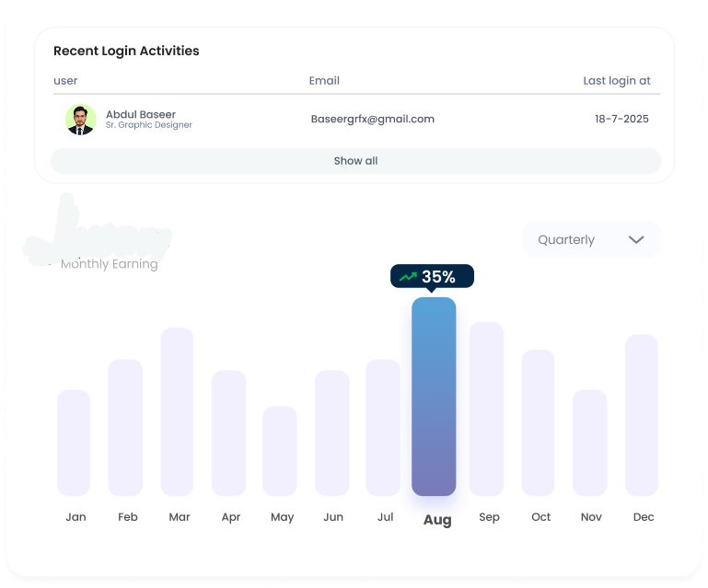Click the green trending-up arrow icon
The height and width of the screenshot is (588, 708).
point(408,277)
